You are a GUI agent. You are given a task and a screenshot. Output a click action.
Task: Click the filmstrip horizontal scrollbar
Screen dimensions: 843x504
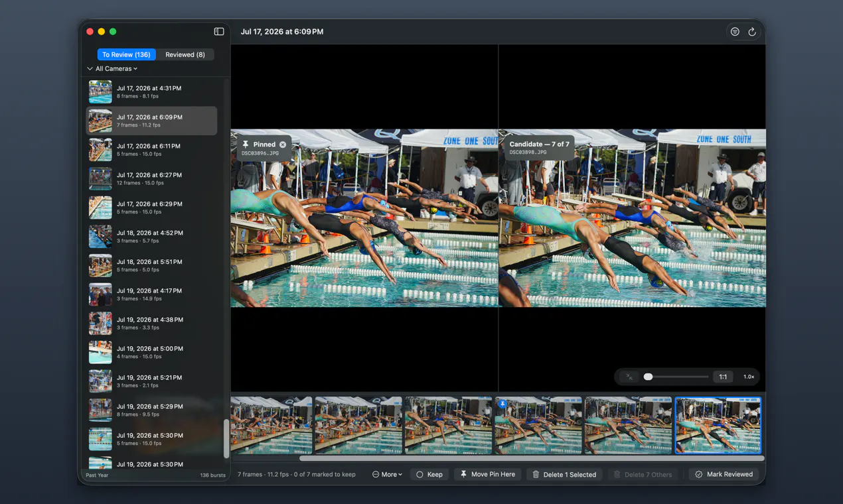pyautogui.click(x=532, y=458)
